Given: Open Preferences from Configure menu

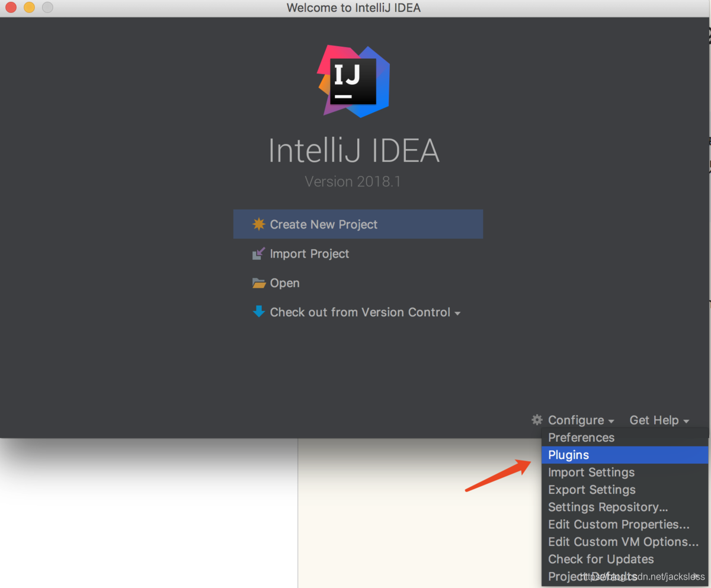Looking at the screenshot, I should click(625, 438).
